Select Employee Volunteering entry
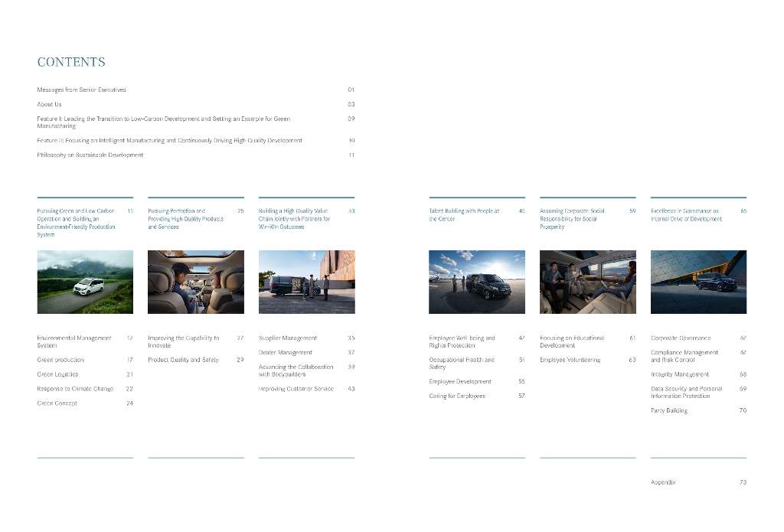This screenshot has width=784, height=532. [x=570, y=360]
